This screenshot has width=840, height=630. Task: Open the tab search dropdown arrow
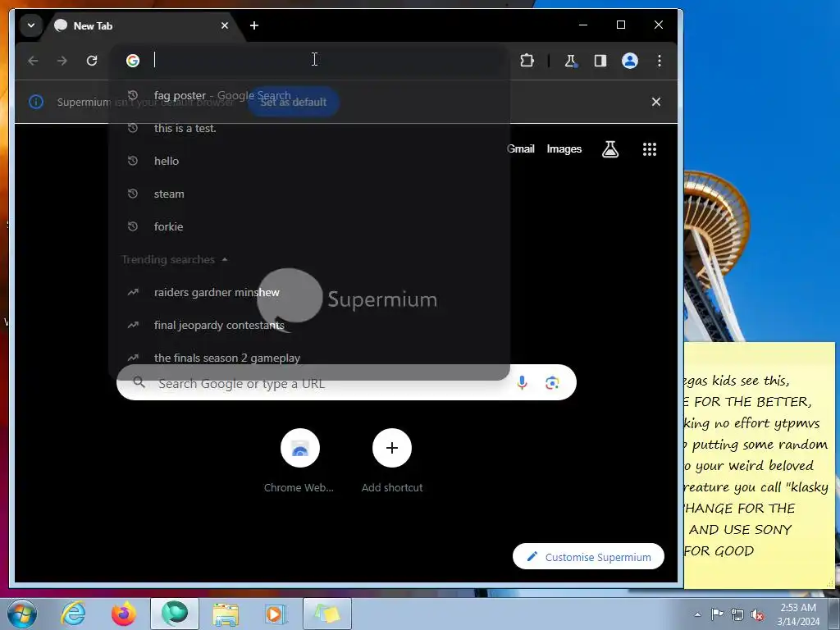point(31,25)
